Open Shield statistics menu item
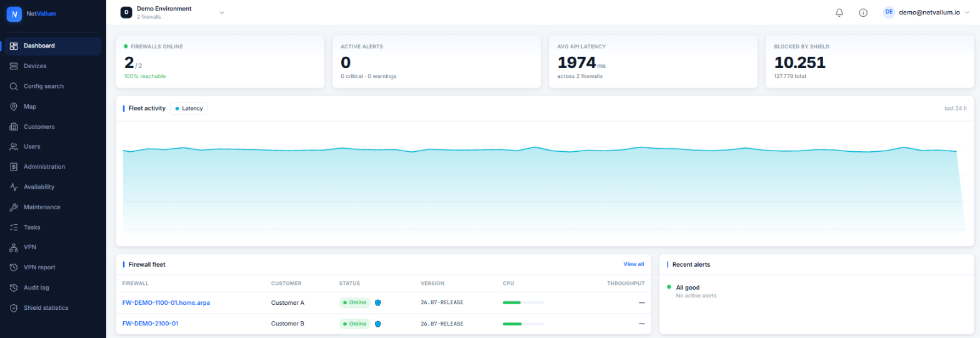This screenshot has width=980, height=338. tap(53, 308)
